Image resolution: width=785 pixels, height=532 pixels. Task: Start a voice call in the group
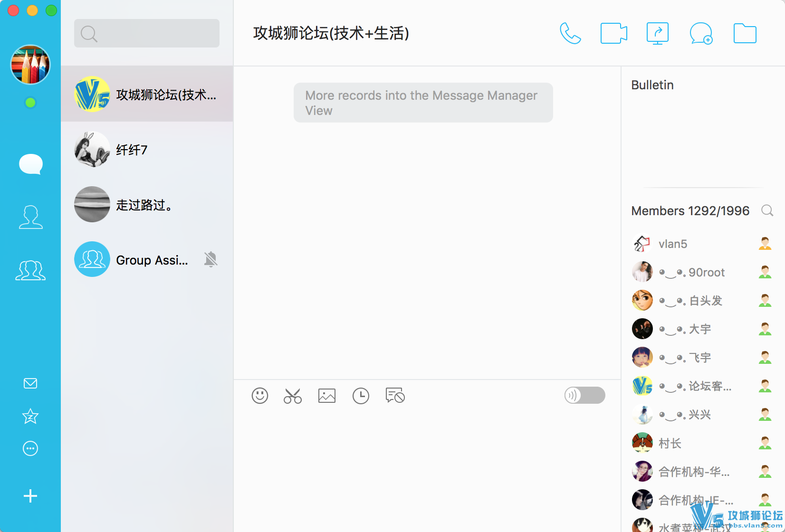(x=570, y=33)
